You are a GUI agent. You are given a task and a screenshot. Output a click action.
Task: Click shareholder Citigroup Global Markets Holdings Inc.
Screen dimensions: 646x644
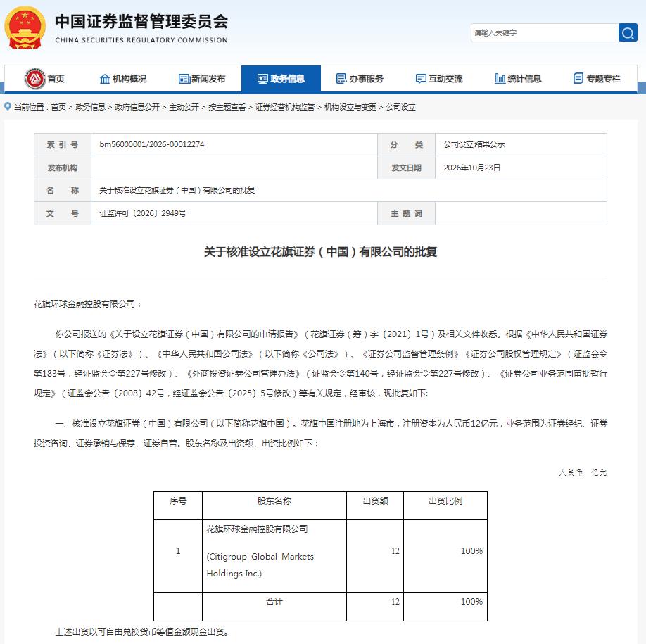click(260, 564)
